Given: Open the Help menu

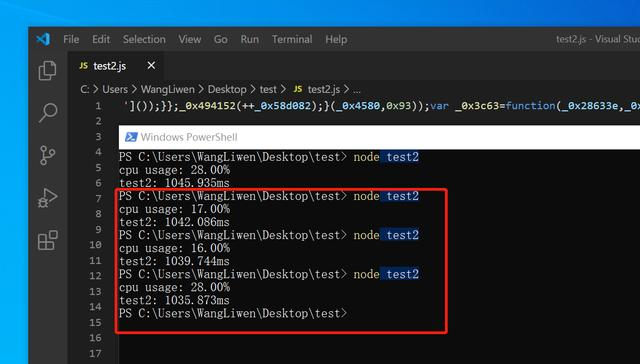Looking at the screenshot, I should tap(336, 40).
